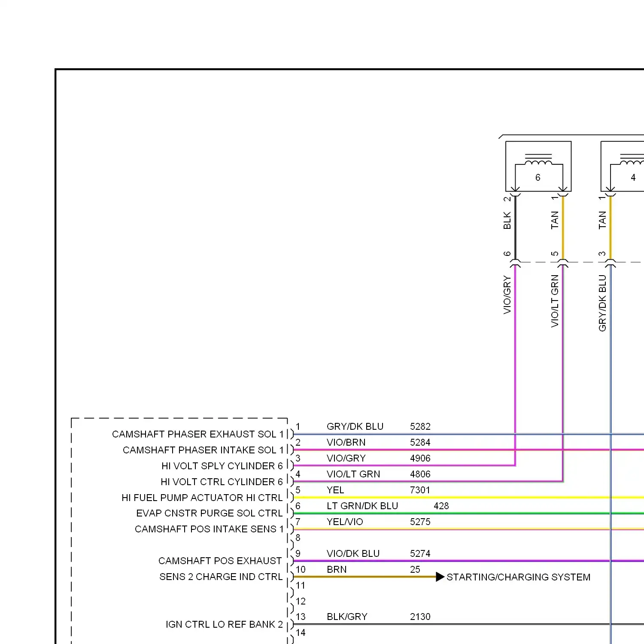
Task: Select the STARTING/CHARGING SYSTEM reference text
Action: pyautogui.click(x=518, y=577)
